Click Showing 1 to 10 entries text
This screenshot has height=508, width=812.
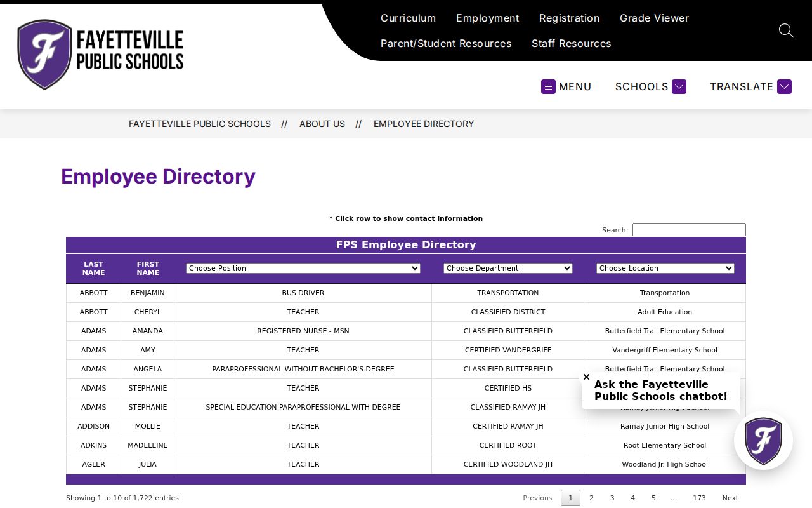pyautogui.click(x=122, y=498)
